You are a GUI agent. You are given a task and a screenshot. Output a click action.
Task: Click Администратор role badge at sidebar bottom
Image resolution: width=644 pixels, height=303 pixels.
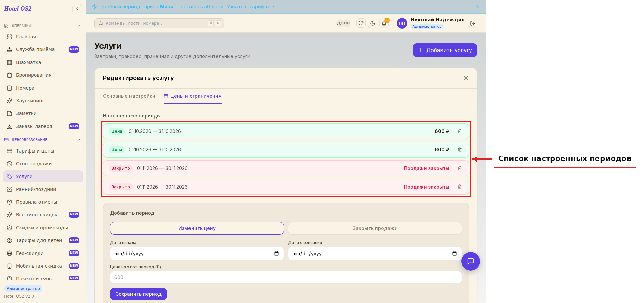[23, 289]
